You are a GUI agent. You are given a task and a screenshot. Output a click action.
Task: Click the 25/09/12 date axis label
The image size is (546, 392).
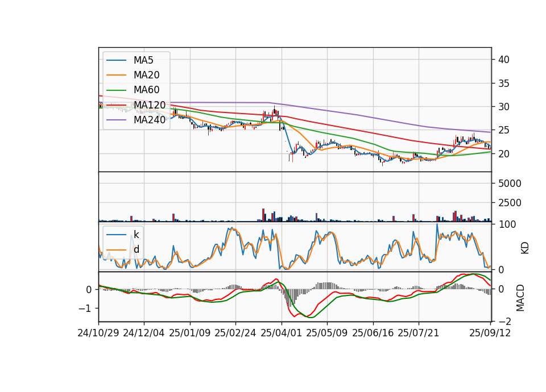(x=490, y=333)
